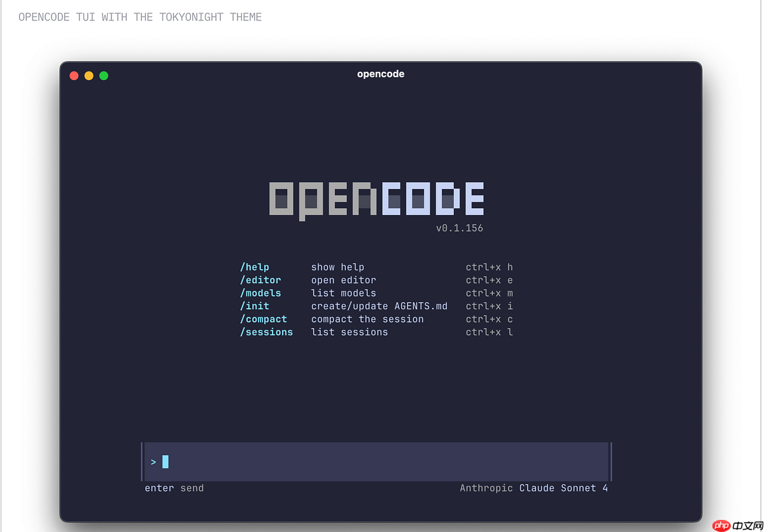
Task: Click the "ctrl+x h" shortcut
Action: point(489,267)
